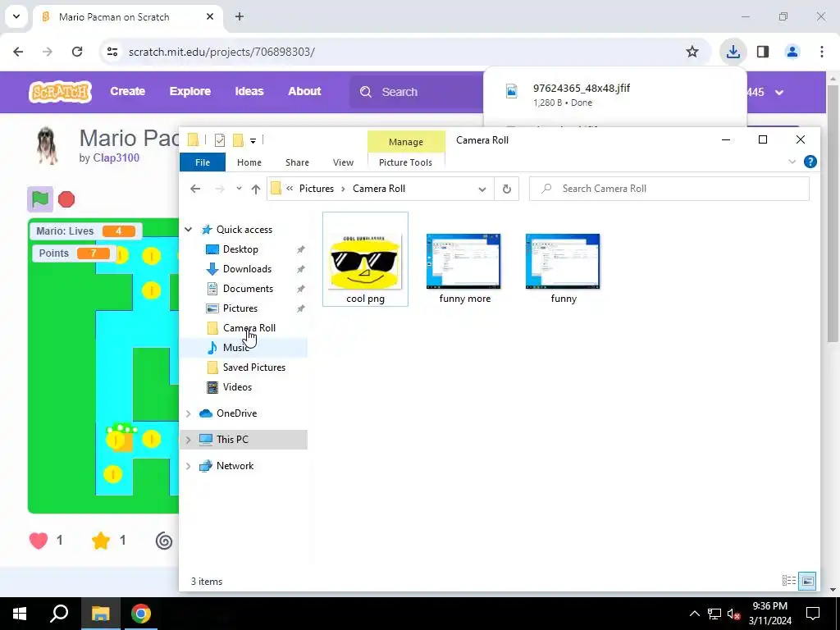Show hidden system tray icons

[x=694, y=614]
